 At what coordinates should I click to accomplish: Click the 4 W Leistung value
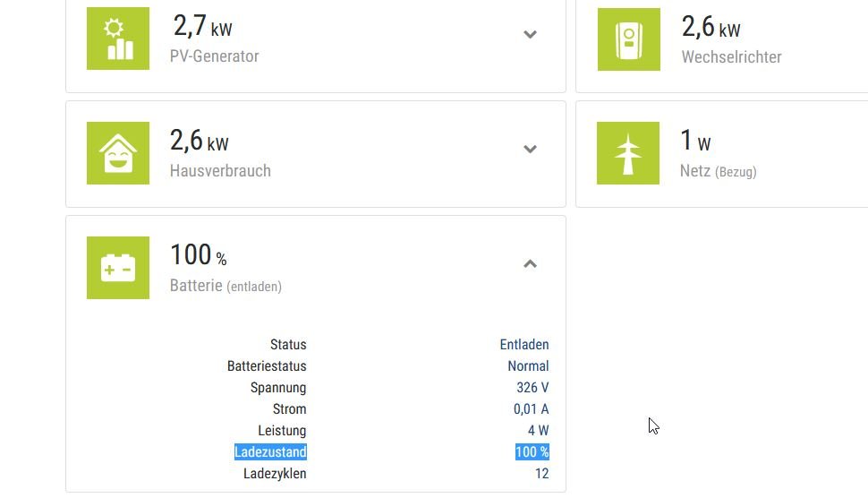pos(538,431)
